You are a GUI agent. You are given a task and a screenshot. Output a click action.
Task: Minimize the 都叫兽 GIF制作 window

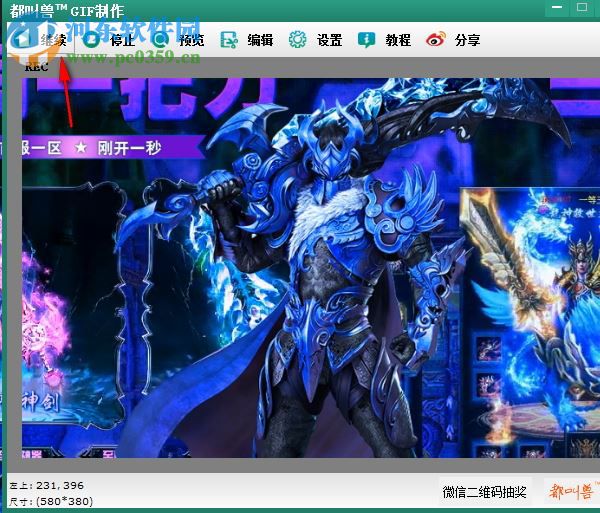(x=557, y=8)
